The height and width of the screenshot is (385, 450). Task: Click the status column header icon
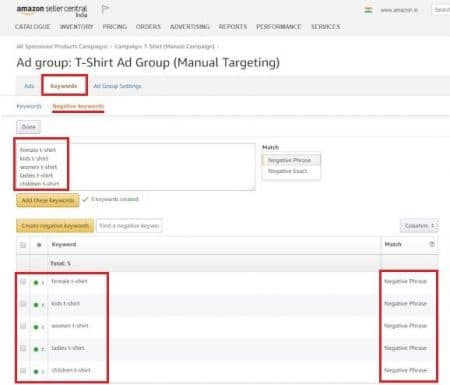(x=39, y=245)
